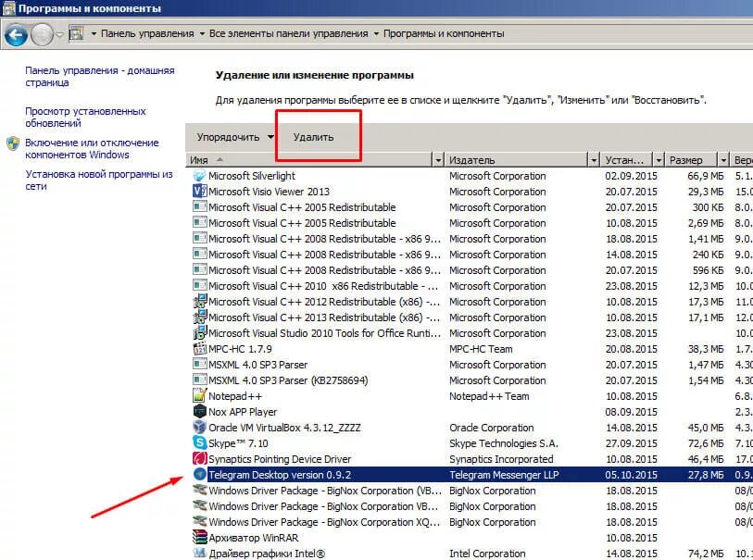Screen dimensions: 753x560
Task: Open Издатель column filter dropdown
Action: pos(594,160)
